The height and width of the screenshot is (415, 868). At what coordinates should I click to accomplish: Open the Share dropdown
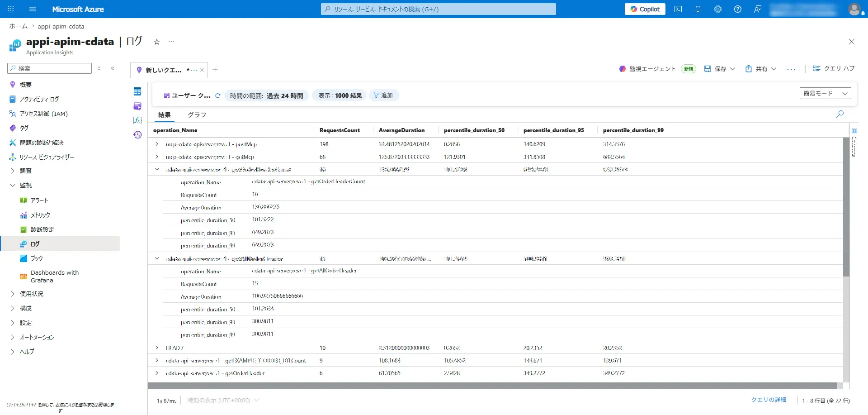point(761,69)
